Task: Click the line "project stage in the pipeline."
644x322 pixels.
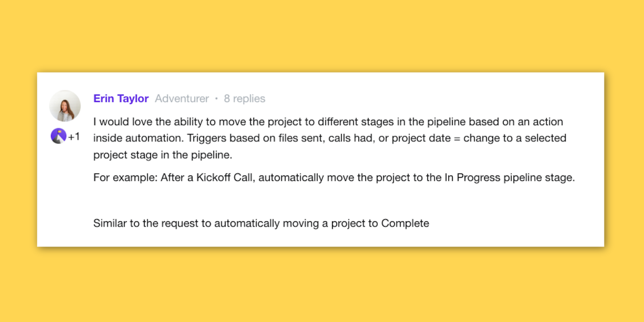Action: (x=163, y=155)
